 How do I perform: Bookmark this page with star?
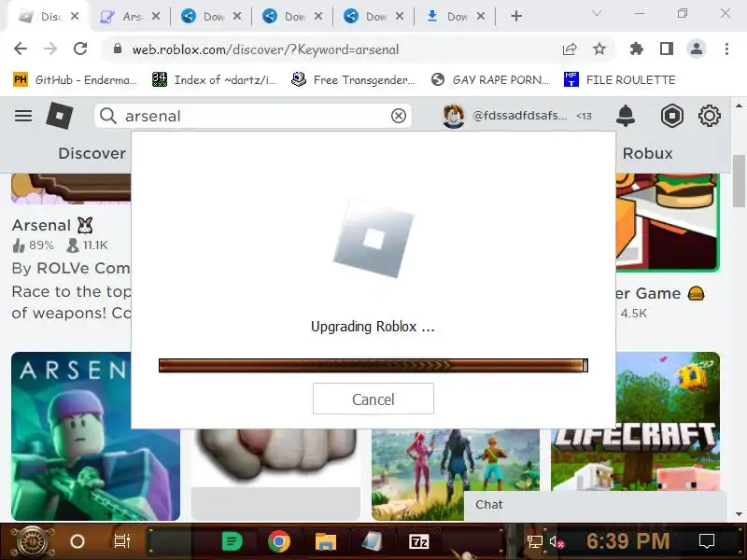tap(599, 49)
